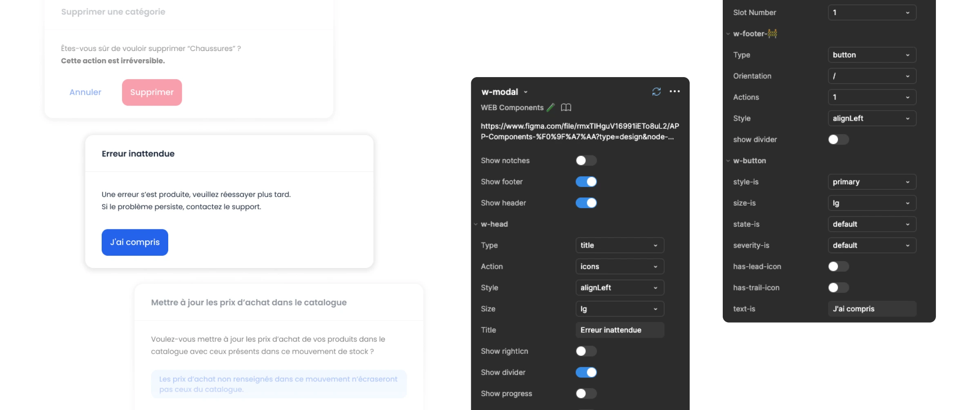
Task: Open the three-dots more options menu
Action: click(675, 92)
